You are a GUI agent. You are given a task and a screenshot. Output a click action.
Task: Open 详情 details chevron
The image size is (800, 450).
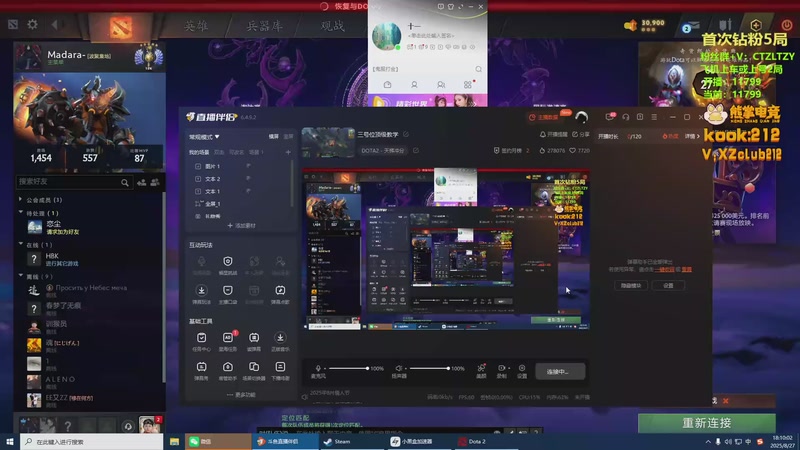click(x=692, y=136)
